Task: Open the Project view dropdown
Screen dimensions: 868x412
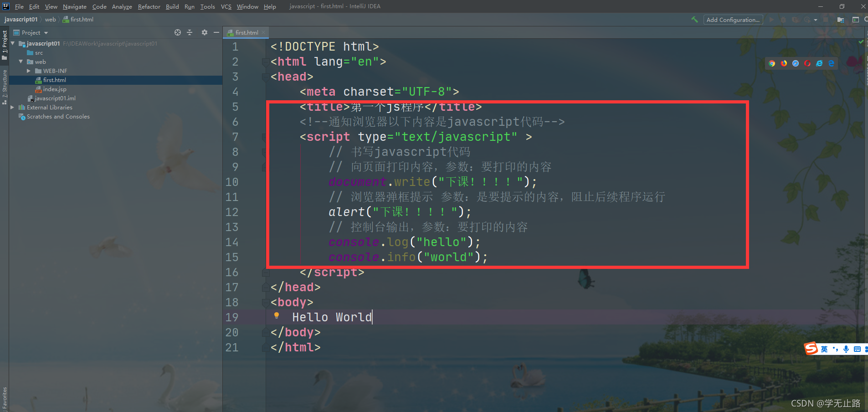Action: click(31, 32)
